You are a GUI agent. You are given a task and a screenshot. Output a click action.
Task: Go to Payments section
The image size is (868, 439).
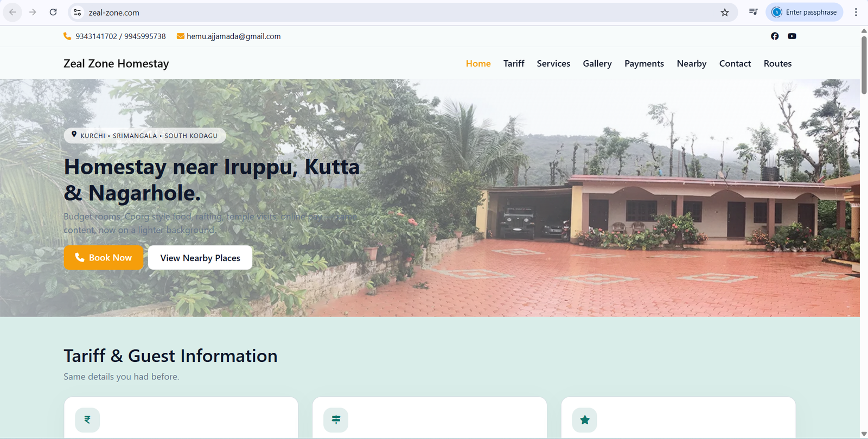point(644,63)
